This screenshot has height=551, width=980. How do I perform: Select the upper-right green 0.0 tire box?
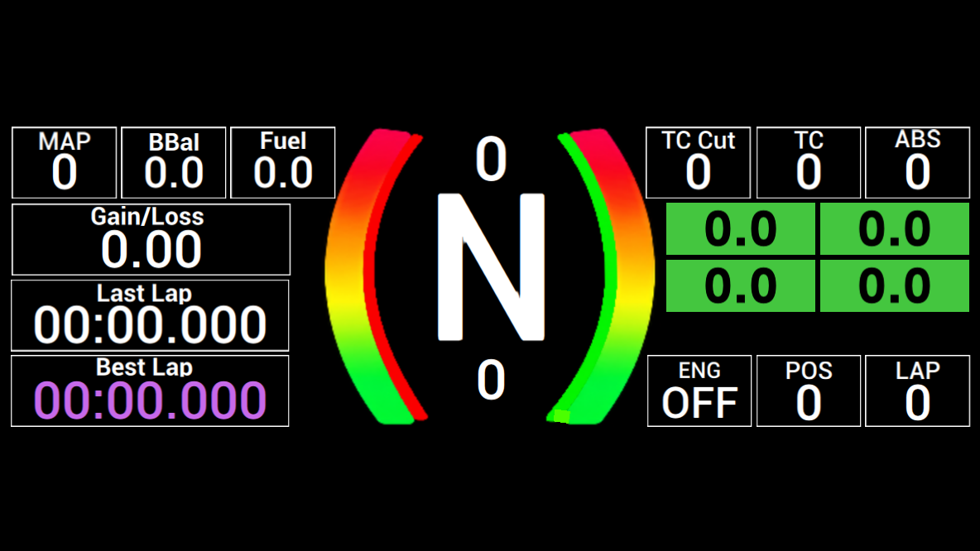pos(895,228)
